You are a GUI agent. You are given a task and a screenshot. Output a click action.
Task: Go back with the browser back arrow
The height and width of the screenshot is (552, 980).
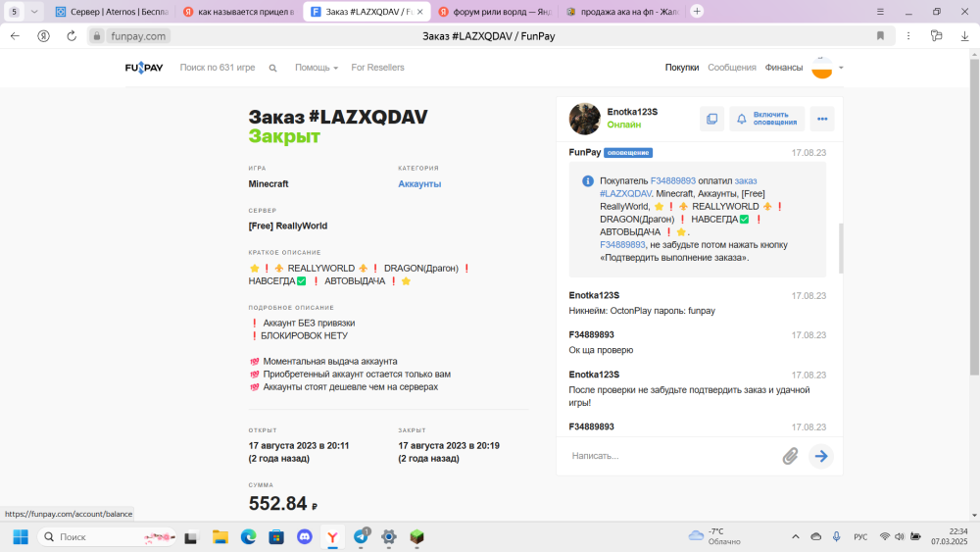click(15, 36)
